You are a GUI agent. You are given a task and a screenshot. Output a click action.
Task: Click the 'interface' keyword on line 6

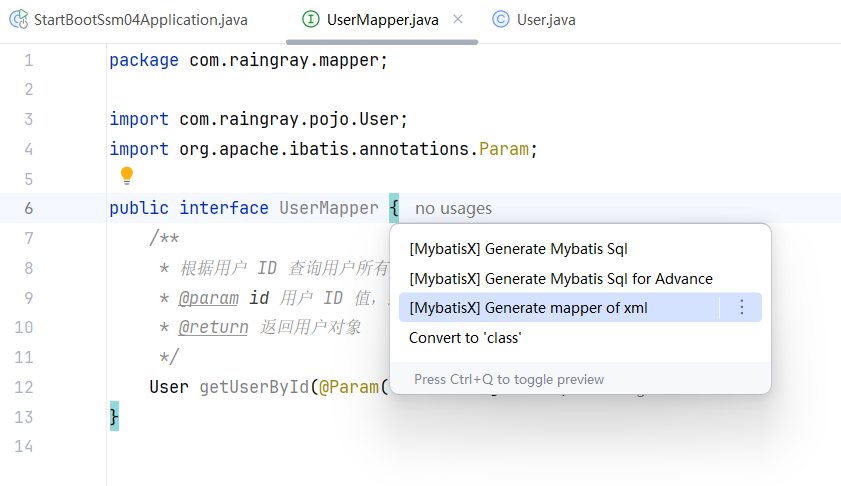(224, 208)
